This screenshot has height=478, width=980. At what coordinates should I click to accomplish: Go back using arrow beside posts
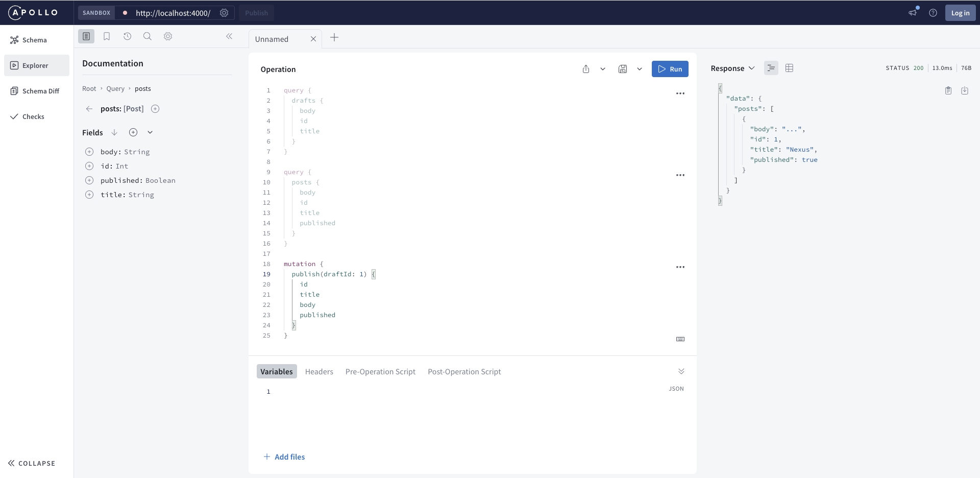[89, 109]
